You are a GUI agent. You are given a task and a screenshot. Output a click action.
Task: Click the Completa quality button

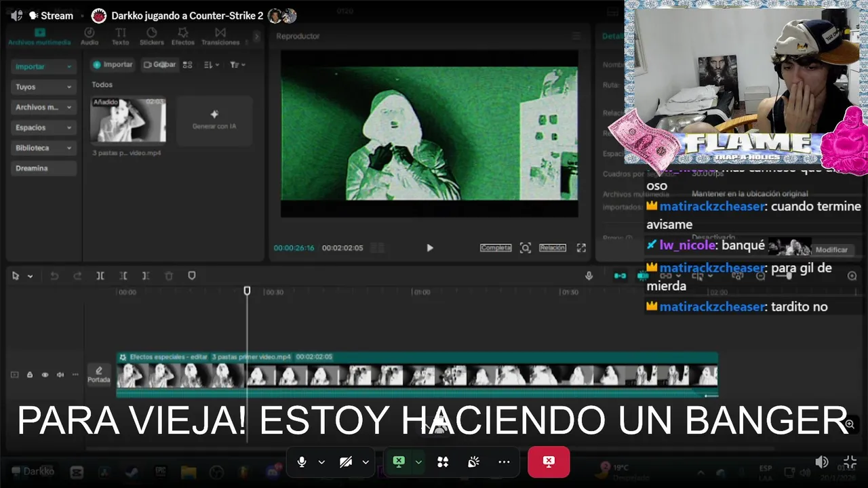click(x=496, y=248)
